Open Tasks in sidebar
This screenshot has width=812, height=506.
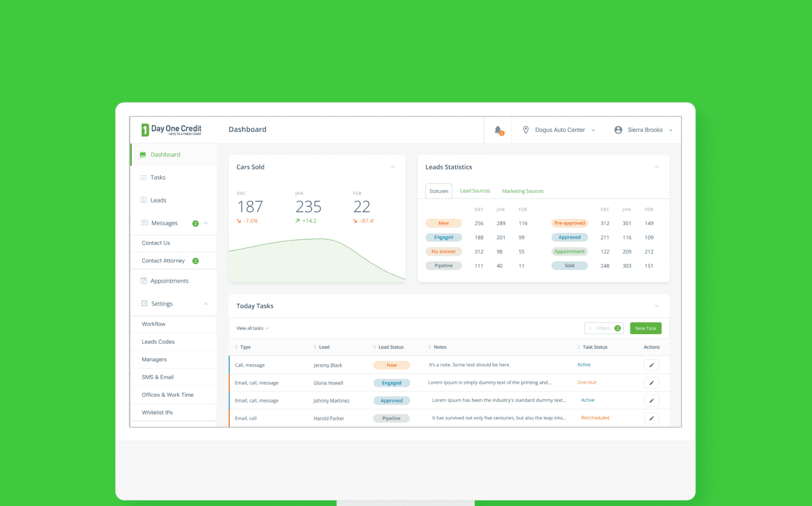pos(173,178)
